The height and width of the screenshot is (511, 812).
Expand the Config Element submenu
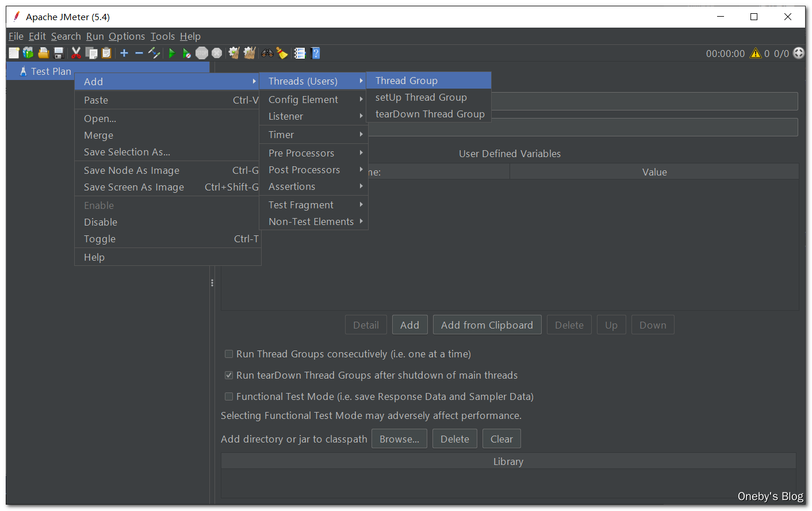313,100
